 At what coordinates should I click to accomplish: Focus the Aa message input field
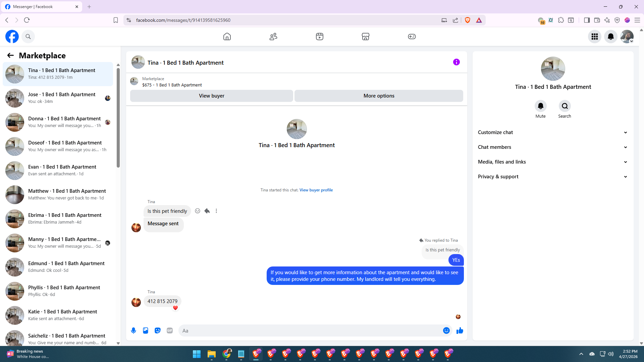click(310, 330)
